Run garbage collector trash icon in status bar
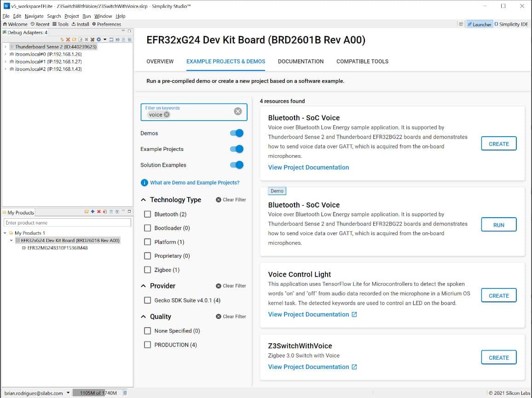The image size is (532, 398). [x=125, y=393]
